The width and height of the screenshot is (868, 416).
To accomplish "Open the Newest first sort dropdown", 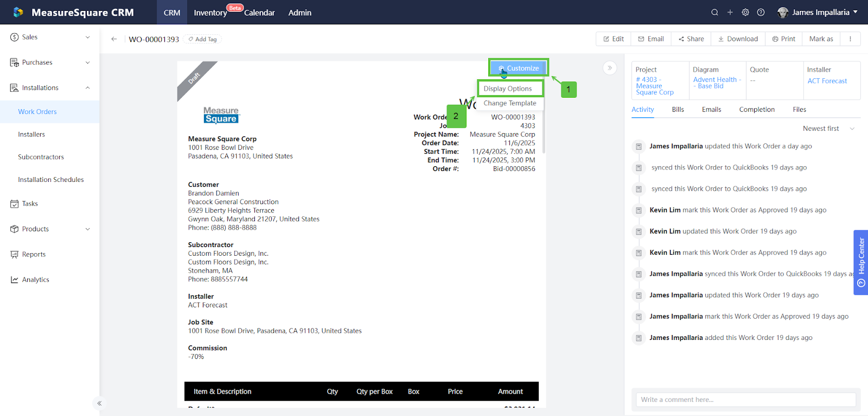I will [x=828, y=129].
